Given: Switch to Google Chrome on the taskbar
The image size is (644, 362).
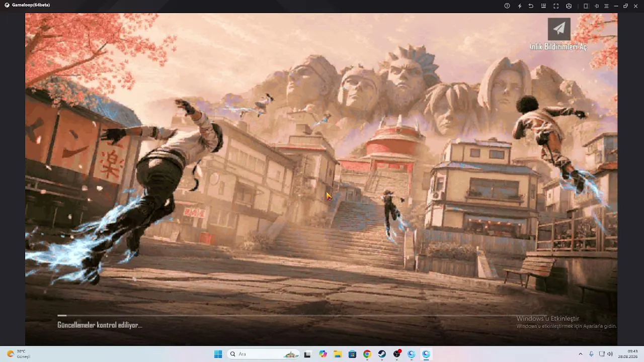Looking at the screenshot, I should (x=367, y=354).
